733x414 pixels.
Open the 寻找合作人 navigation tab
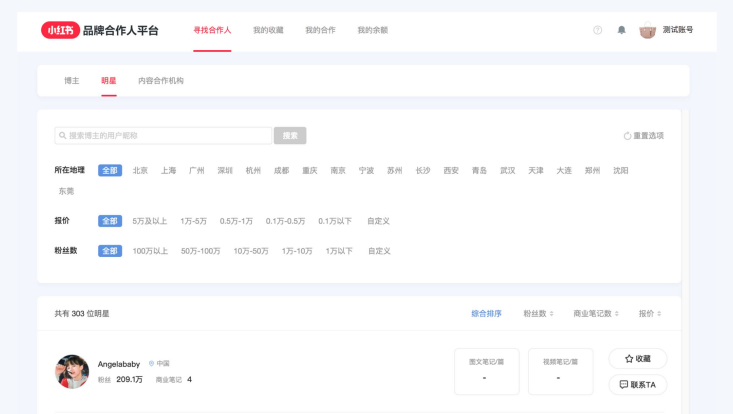[212, 30]
